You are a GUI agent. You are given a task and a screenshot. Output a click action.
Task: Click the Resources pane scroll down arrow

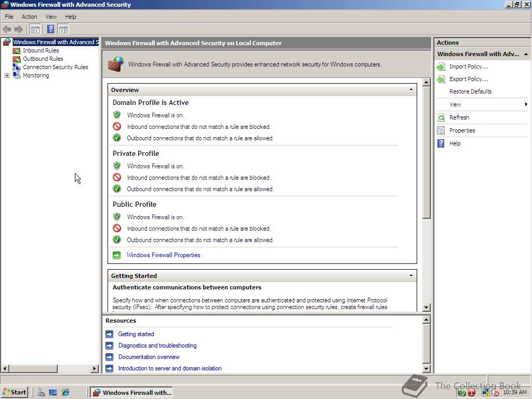[x=427, y=368]
